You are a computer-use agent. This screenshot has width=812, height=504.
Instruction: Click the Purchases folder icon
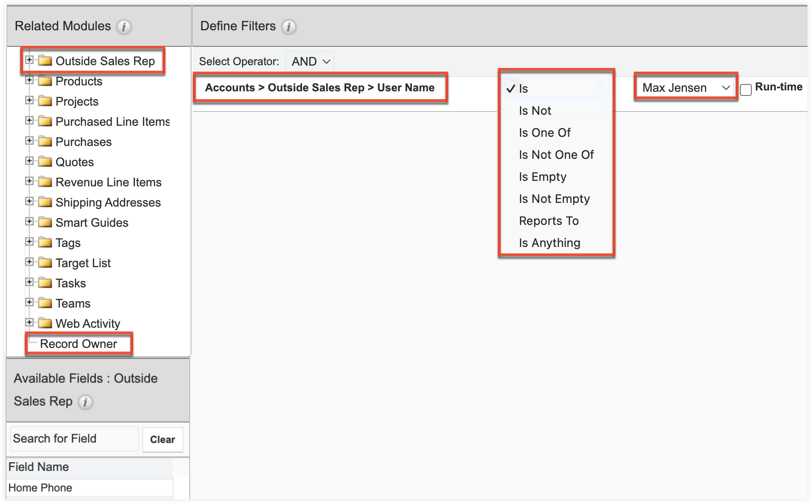point(45,141)
